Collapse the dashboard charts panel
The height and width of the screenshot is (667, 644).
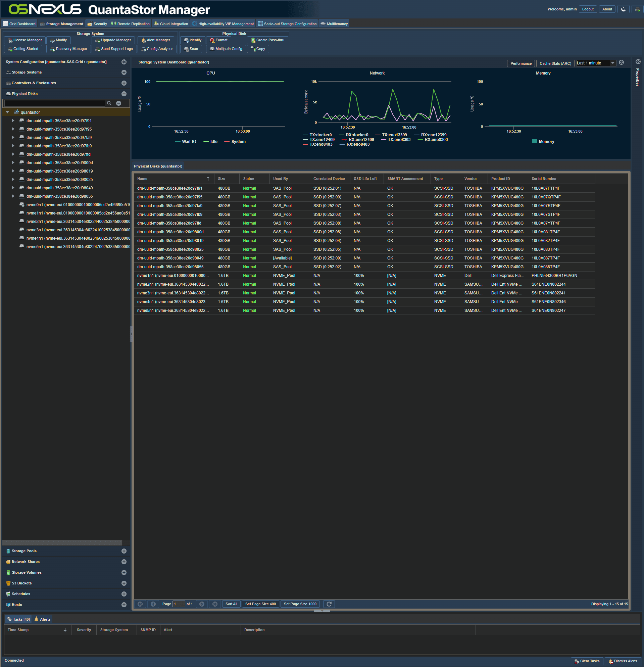click(x=621, y=63)
